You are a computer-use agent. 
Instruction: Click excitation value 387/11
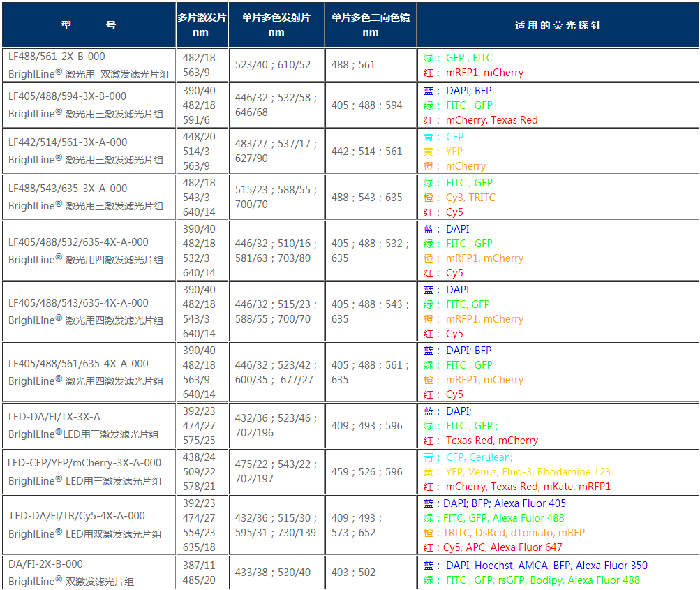pyautogui.click(x=199, y=566)
